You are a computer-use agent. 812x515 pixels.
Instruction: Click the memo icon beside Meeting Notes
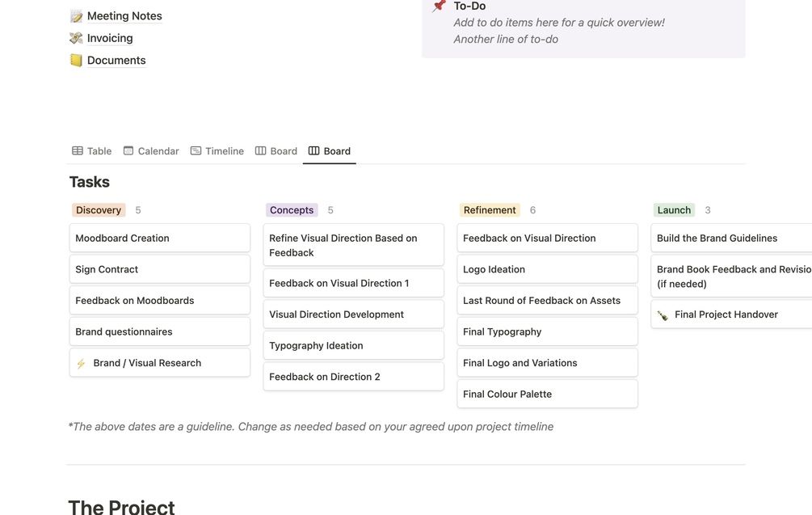76,16
